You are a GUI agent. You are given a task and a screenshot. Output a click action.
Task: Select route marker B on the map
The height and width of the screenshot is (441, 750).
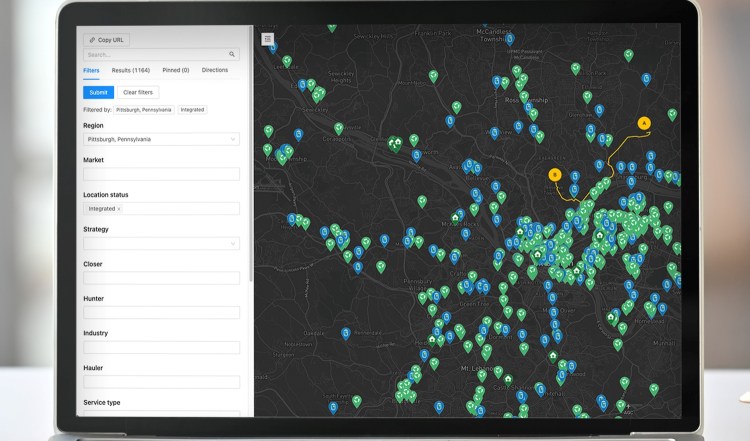click(555, 175)
